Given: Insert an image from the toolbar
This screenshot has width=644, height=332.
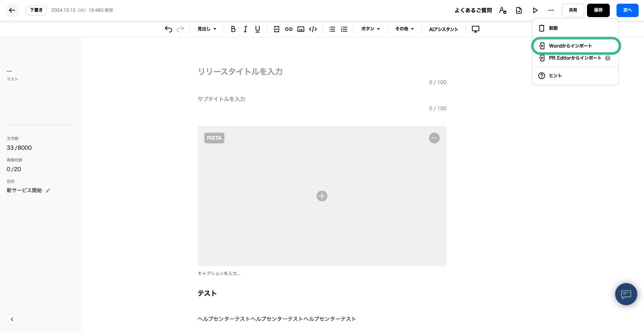Looking at the screenshot, I should [x=301, y=29].
